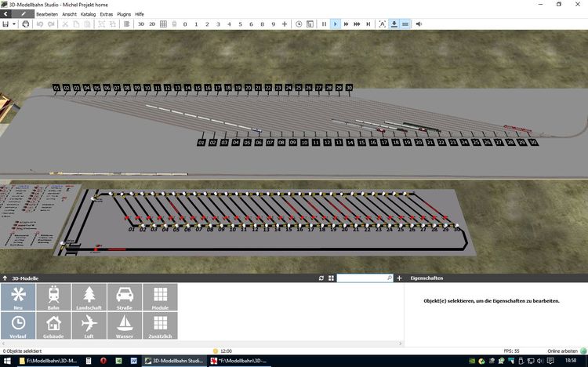This screenshot has height=367, width=588.
Task: Open the Katalog menu
Action: (88, 14)
